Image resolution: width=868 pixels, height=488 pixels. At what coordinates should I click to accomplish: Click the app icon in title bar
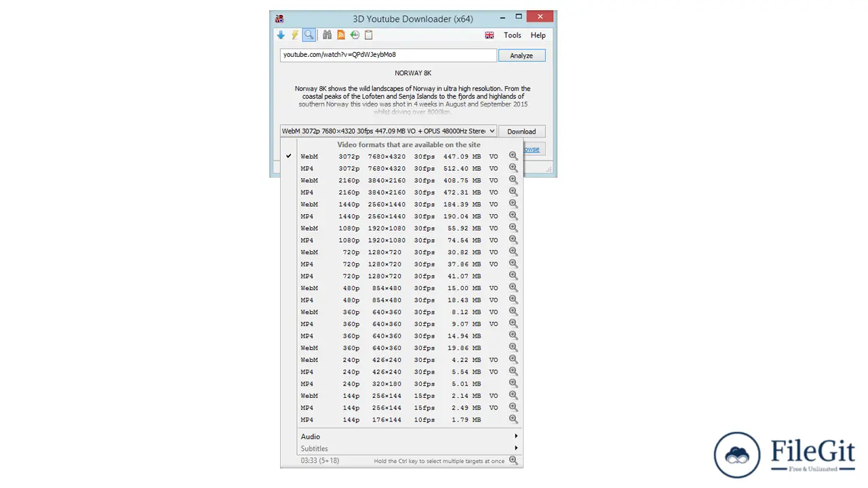(279, 18)
